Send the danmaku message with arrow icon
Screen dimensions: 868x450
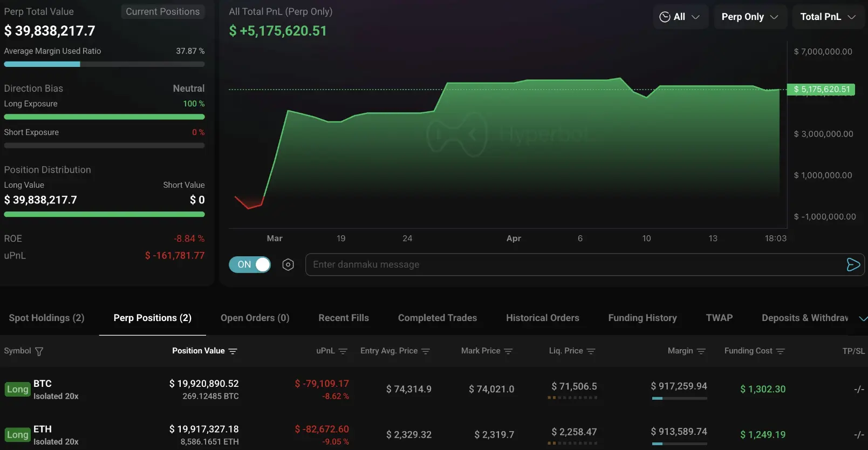click(x=853, y=264)
